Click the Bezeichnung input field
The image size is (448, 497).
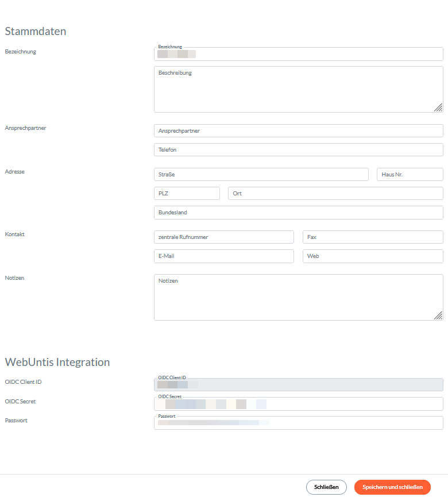pyautogui.click(x=299, y=54)
